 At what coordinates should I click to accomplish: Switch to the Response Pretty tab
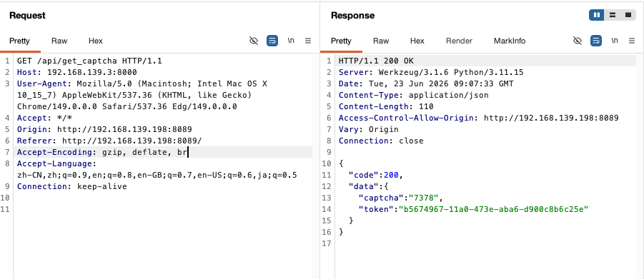tap(342, 41)
